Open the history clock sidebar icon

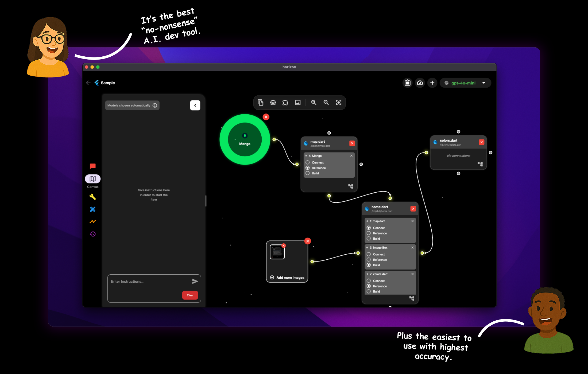[92, 234]
